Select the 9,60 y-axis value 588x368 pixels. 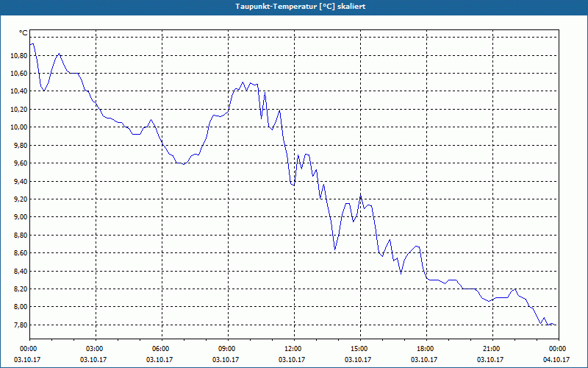tap(20, 163)
